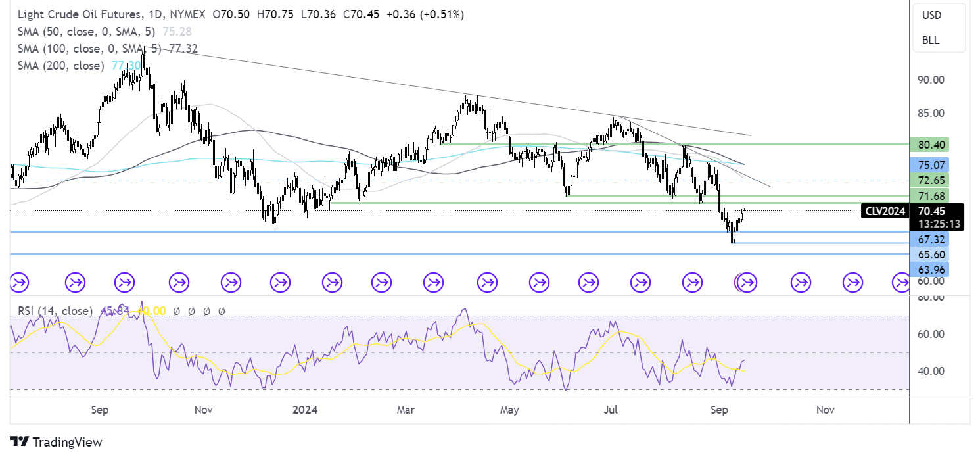Click the Mar label on time axis
This screenshot has height=459, width=980.
[406, 410]
